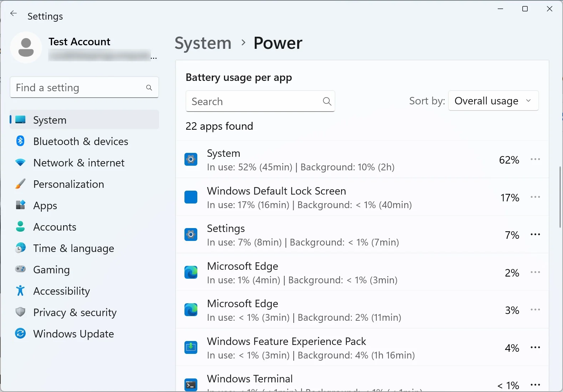Click the back arrow in Settings header
This screenshot has width=563, height=392.
point(14,14)
